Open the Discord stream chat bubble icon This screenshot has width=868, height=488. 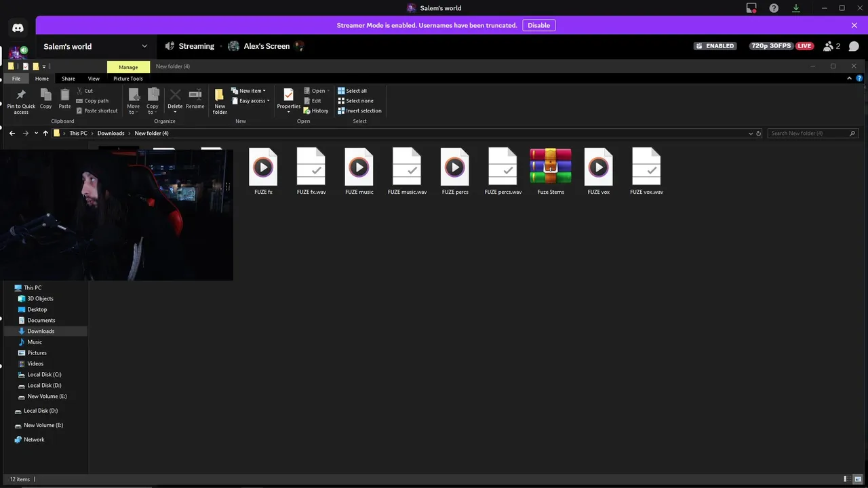pyautogui.click(x=854, y=46)
